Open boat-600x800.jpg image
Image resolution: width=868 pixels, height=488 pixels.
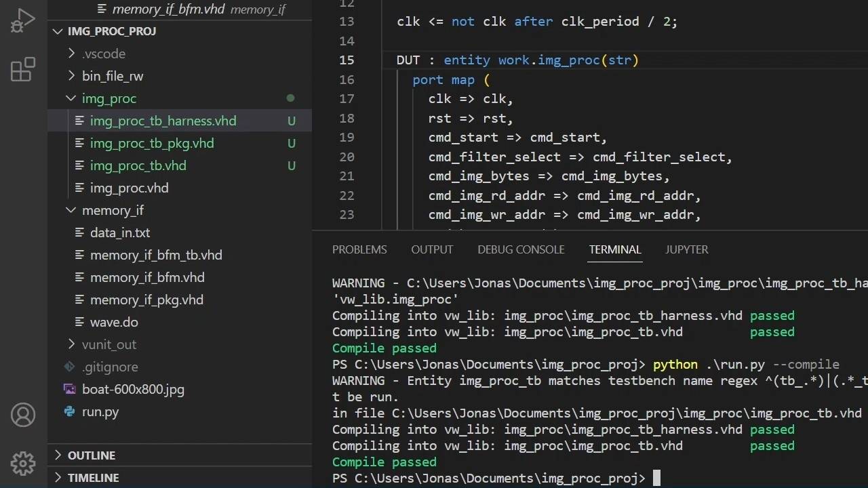(x=133, y=389)
